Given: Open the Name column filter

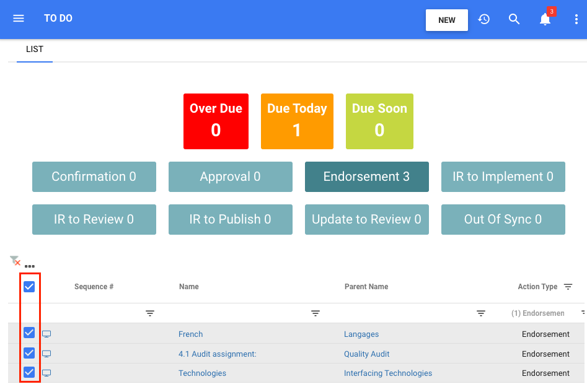Looking at the screenshot, I should [316, 313].
